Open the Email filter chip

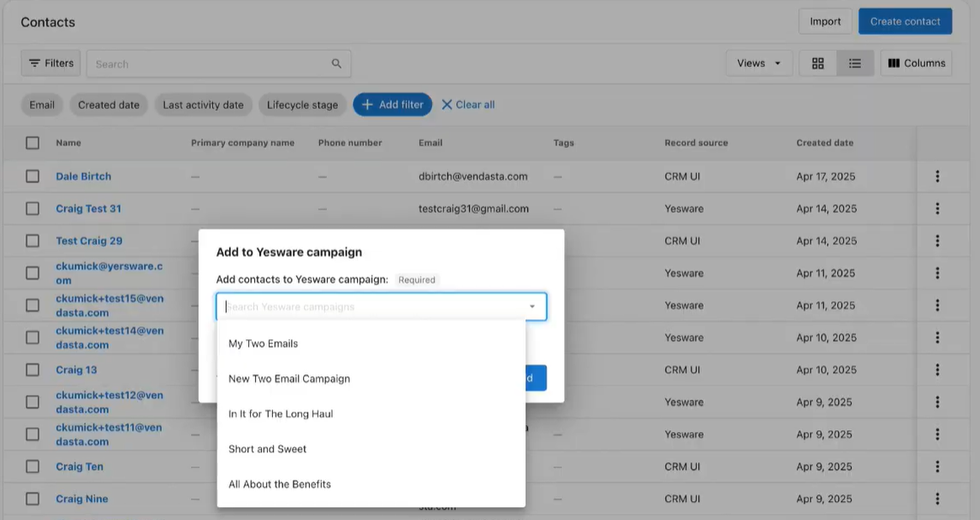[x=42, y=105]
